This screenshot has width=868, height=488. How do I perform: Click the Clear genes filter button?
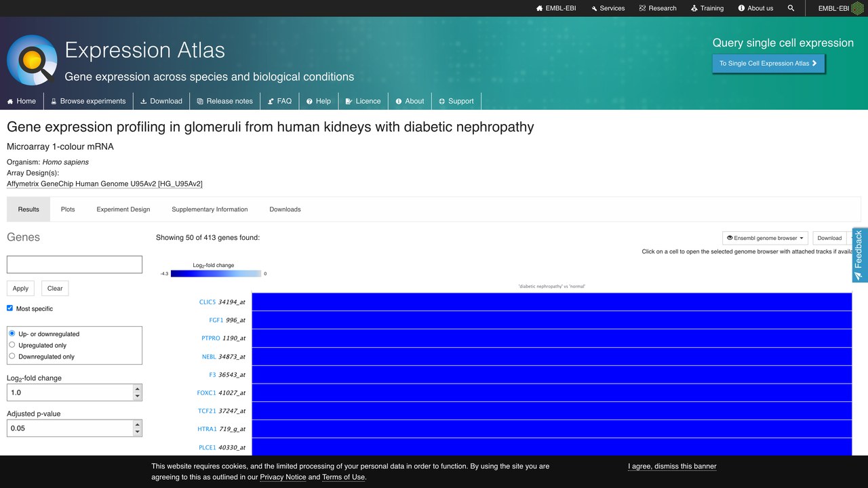point(55,288)
